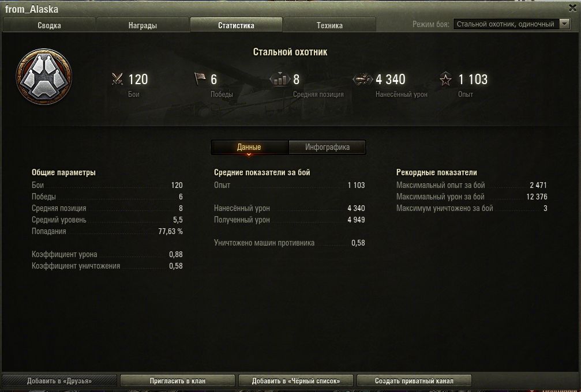
Task: Click the star icon next to Опыт
Action: tap(445, 79)
